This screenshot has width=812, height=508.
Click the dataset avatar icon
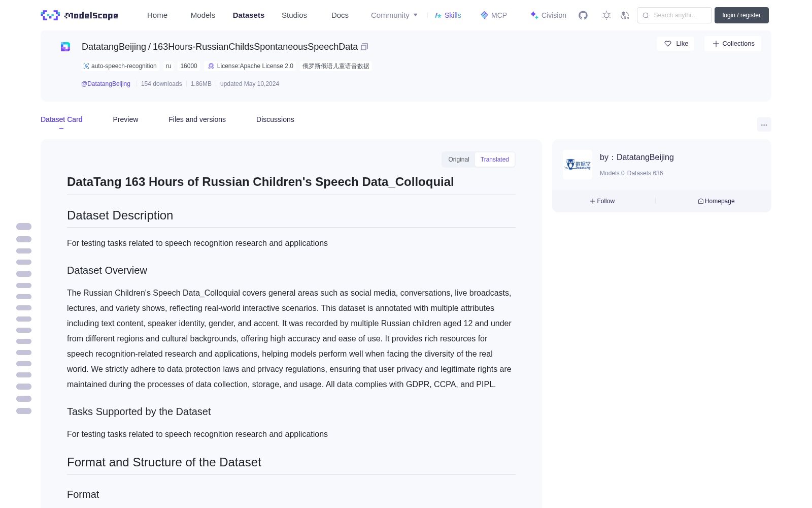click(x=65, y=47)
